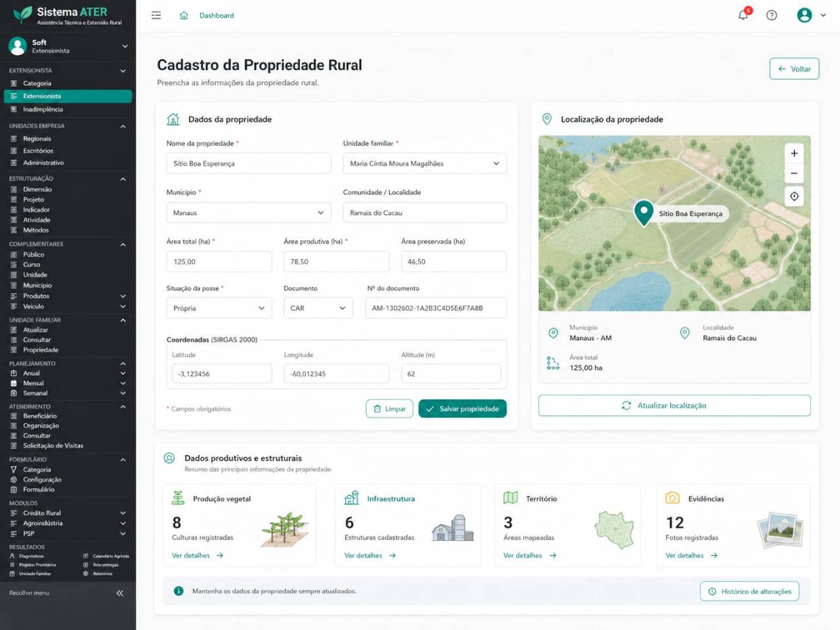This screenshot has height=630, width=840.
Task: Zoom in on the map
Action: (794, 153)
